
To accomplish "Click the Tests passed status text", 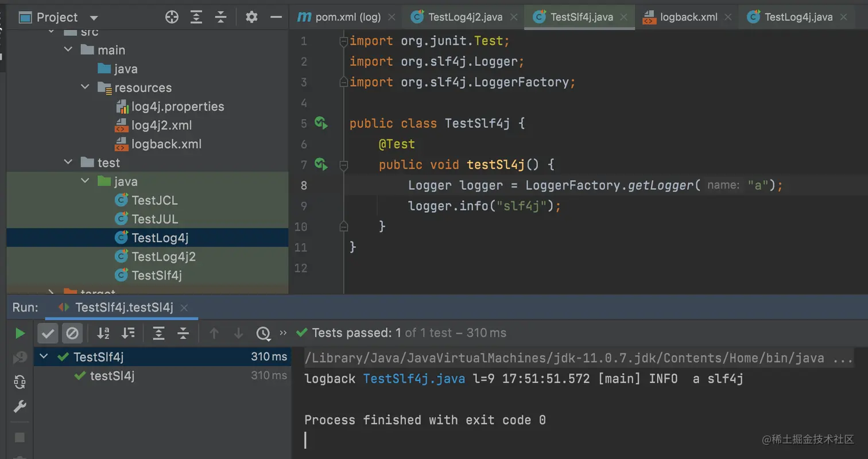I will (x=409, y=333).
